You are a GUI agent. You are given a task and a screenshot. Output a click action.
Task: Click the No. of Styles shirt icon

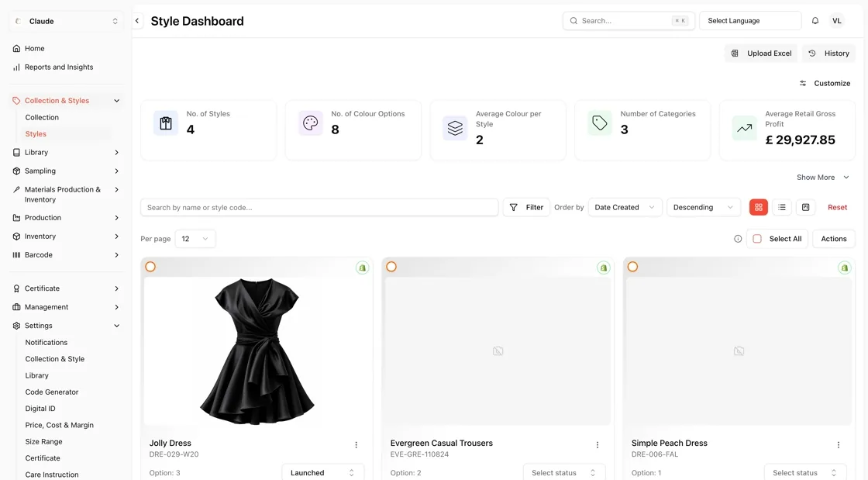(x=166, y=123)
